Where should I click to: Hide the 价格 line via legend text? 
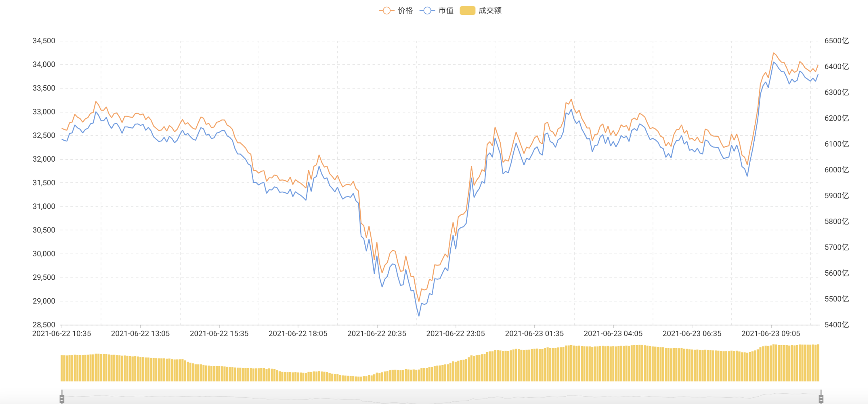coord(405,11)
